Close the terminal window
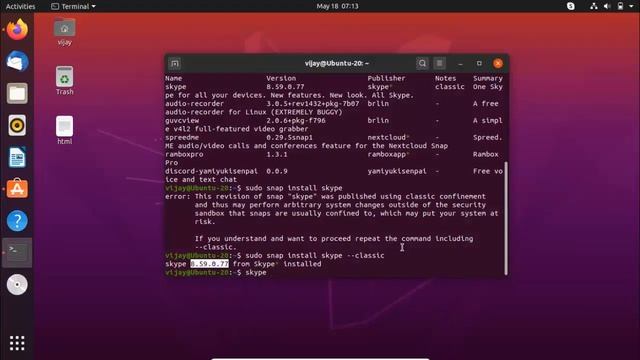 [498, 64]
